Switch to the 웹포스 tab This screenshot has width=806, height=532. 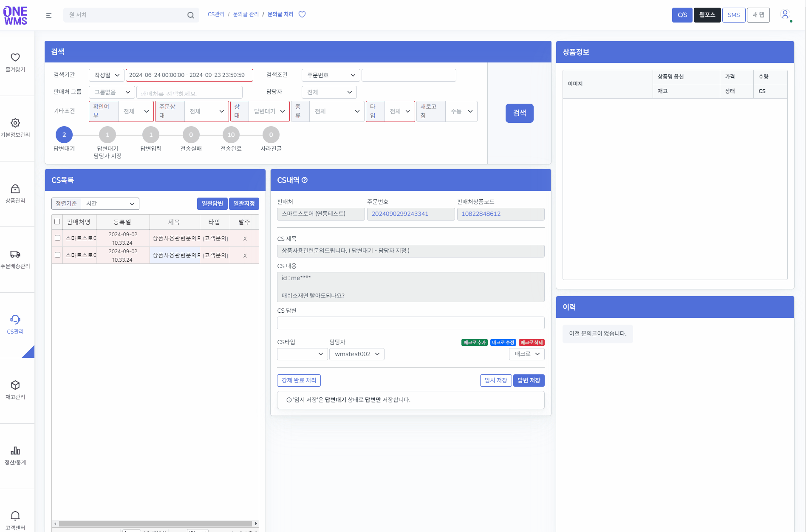click(707, 15)
